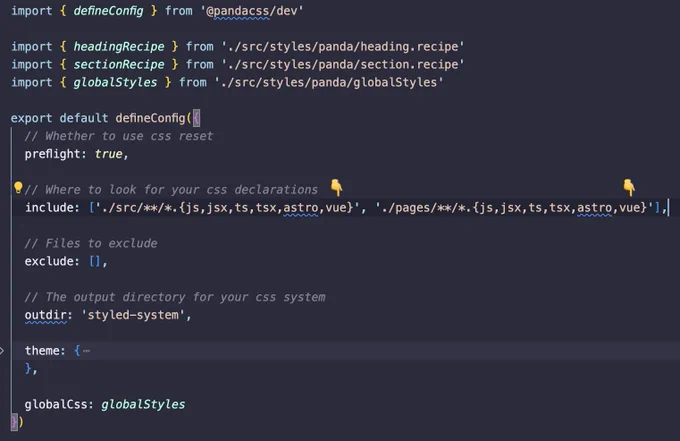680x441 pixels.
Task: Click the preflight property key
Action: point(52,154)
